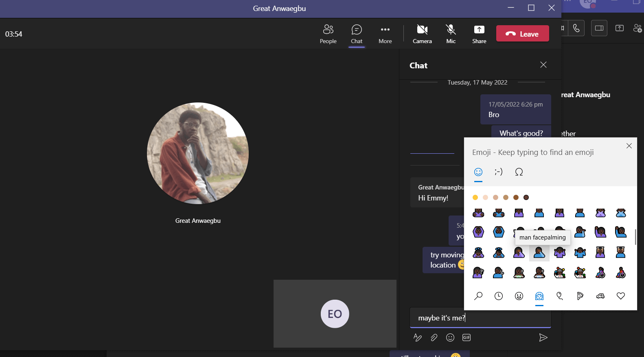
Task: Click the panel layout icon in background window
Action: (599, 28)
